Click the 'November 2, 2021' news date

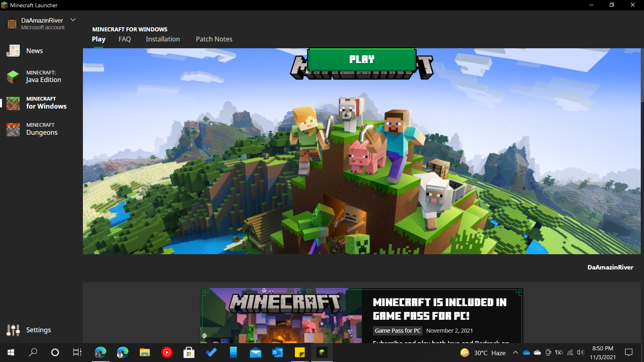(450, 331)
